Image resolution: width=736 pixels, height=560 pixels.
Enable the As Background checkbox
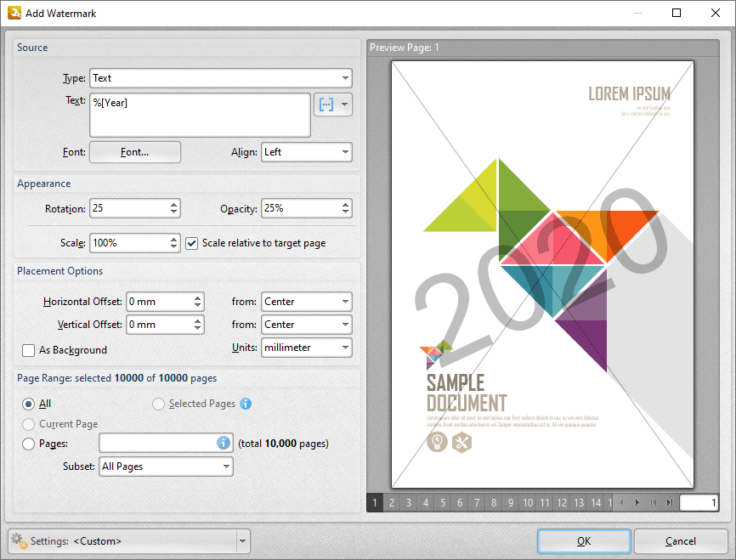pyautogui.click(x=28, y=350)
